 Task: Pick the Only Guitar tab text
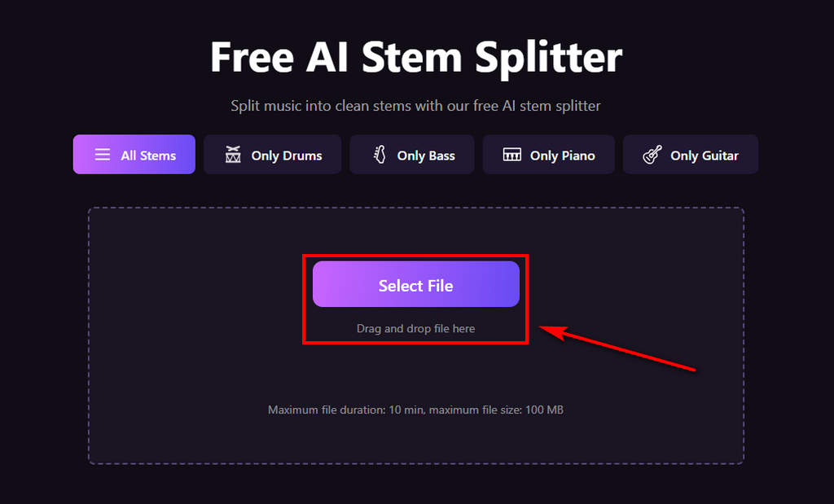(705, 156)
